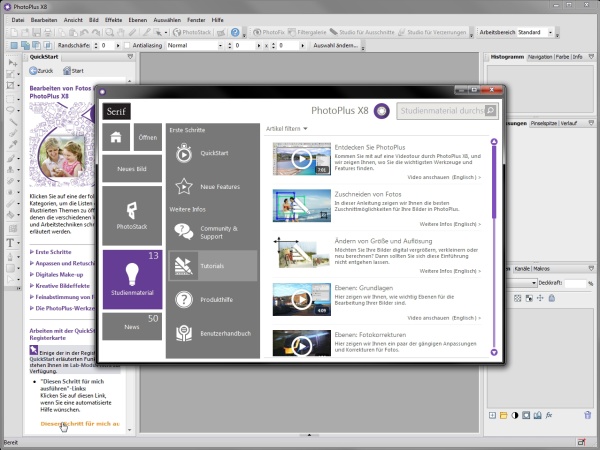600x450 pixels.
Task: Open the Zuschneiden von Fotos thumbnail
Action: click(x=302, y=205)
